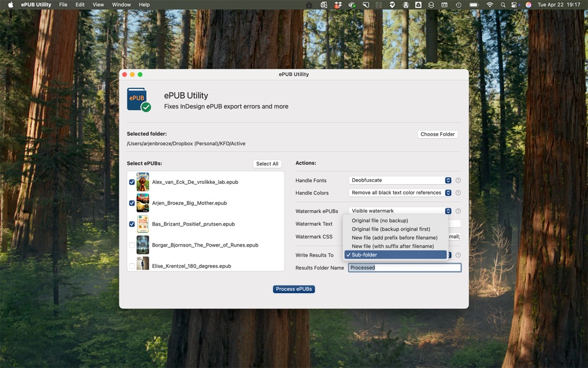This screenshot has width=588, height=368.
Task: Uncheck Alex_van_Eck_De_vrolikke_lab.epub checkbox
Action: [132, 182]
